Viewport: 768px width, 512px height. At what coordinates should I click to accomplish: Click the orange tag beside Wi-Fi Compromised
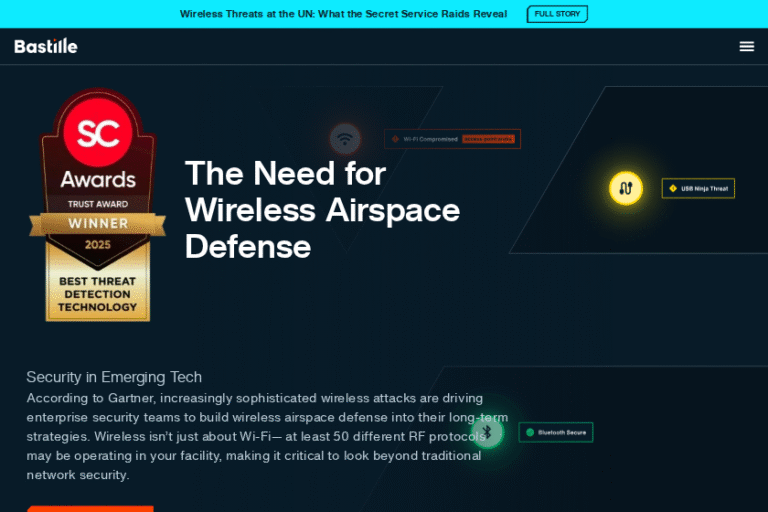[489, 139]
